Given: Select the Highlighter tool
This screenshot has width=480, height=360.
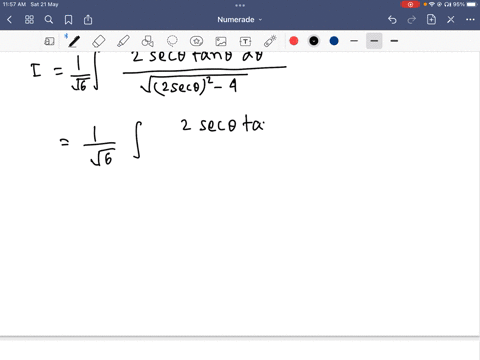Looking at the screenshot, I should pyautogui.click(x=123, y=41).
